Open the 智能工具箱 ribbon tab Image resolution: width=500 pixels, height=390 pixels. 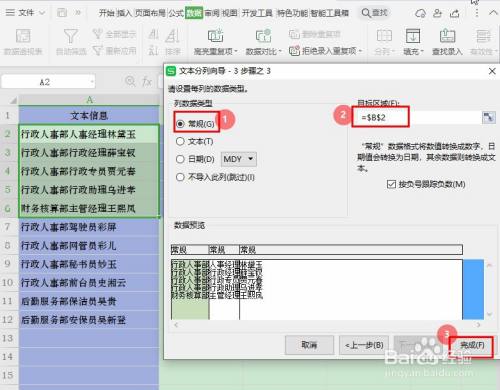pos(329,13)
